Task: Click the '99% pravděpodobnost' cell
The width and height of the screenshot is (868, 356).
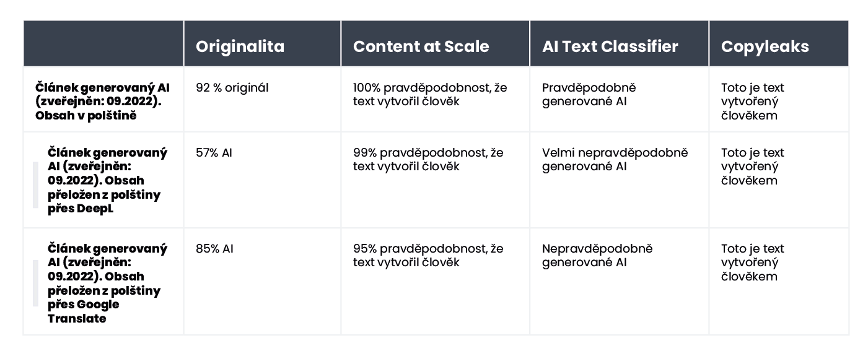Action: click(x=428, y=159)
